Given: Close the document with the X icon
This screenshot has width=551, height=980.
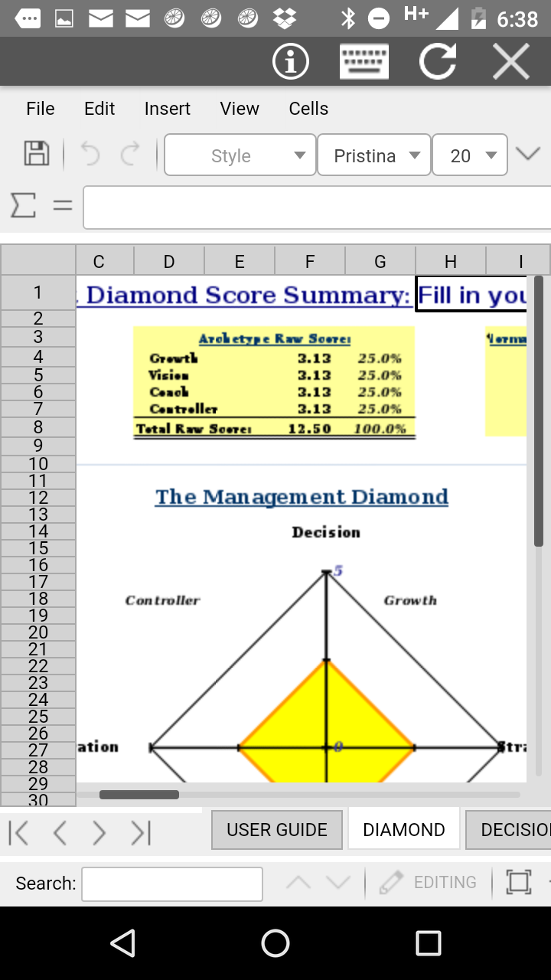Looking at the screenshot, I should 511,62.
